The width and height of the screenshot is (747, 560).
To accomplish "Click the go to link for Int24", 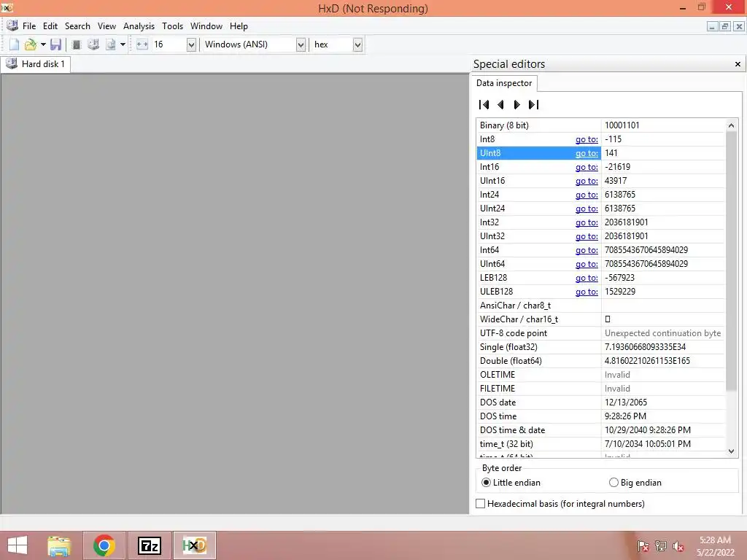I will [587, 194].
